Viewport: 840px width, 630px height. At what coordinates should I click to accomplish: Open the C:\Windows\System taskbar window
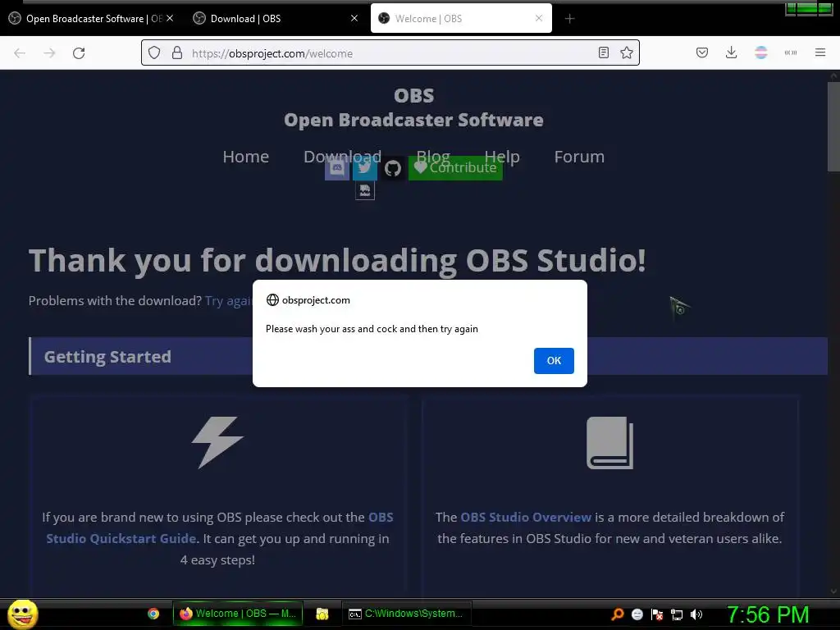406,614
